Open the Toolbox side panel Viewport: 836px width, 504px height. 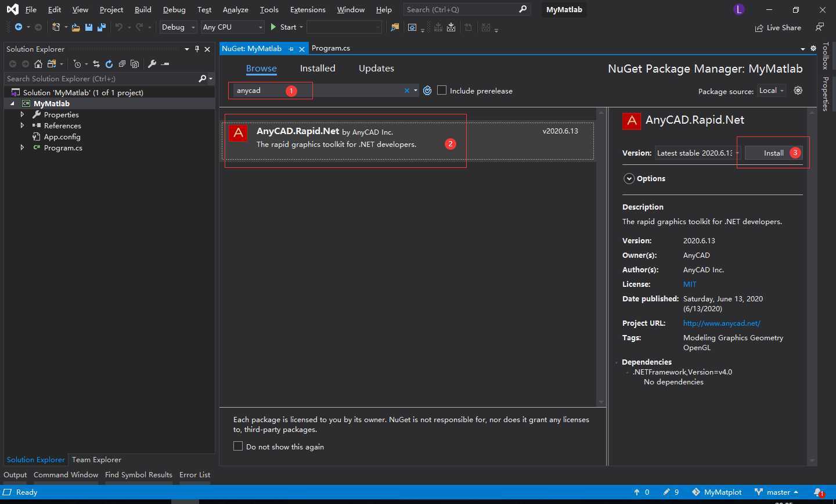[x=826, y=56]
